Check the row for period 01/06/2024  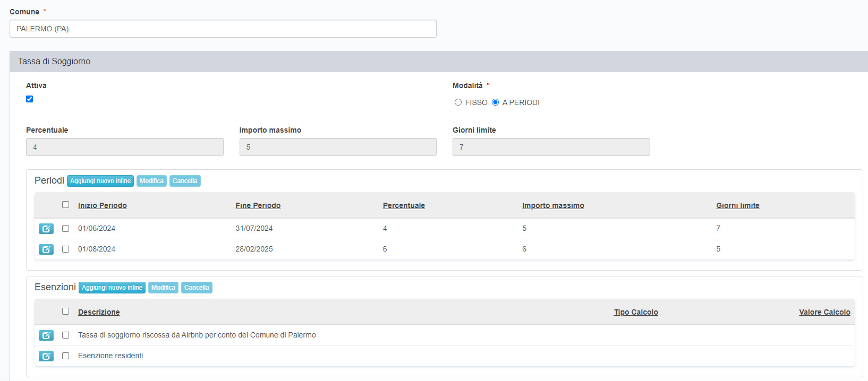click(65, 229)
